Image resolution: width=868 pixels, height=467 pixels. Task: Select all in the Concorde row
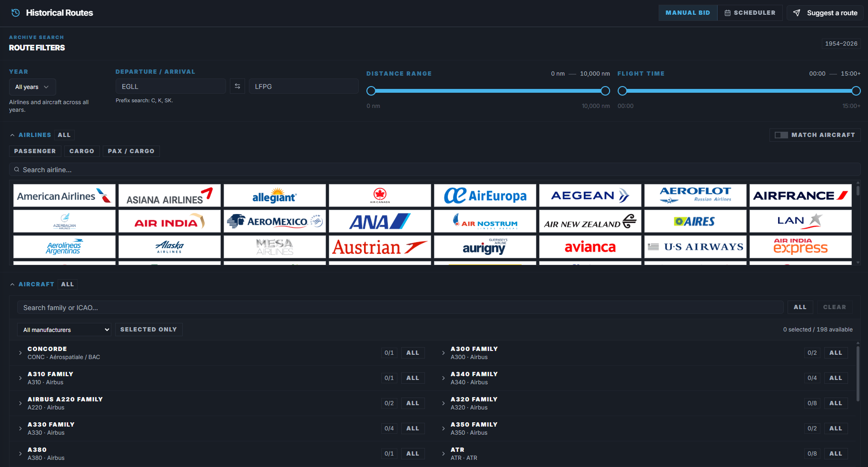[x=413, y=353]
